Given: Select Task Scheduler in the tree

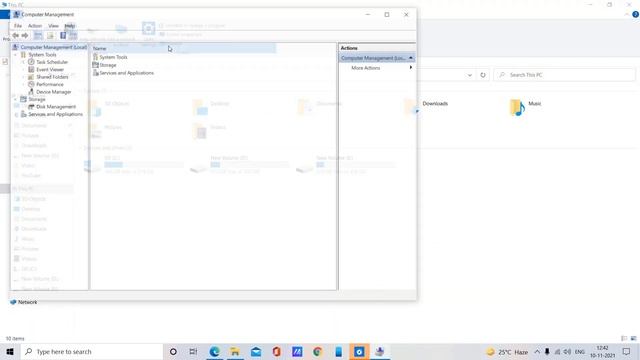Looking at the screenshot, I should click(52, 62).
